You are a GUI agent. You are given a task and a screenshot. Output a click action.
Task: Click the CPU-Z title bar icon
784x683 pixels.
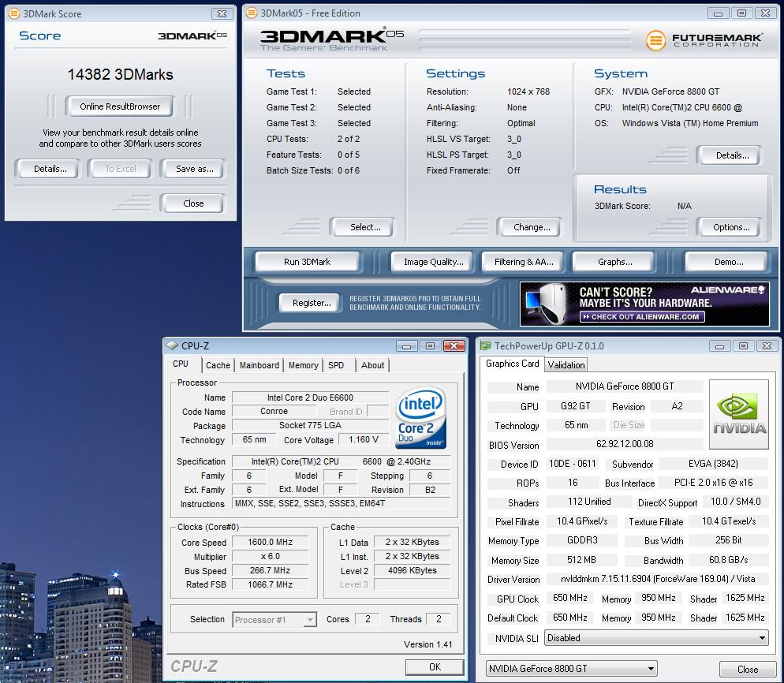coord(172,345)
